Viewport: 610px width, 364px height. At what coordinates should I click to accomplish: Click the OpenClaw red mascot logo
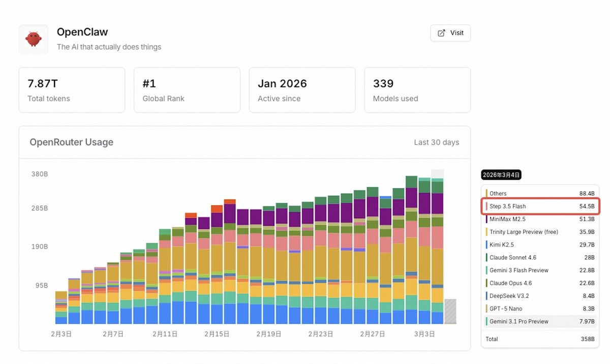pyautogui.click(x=34, y=39)
